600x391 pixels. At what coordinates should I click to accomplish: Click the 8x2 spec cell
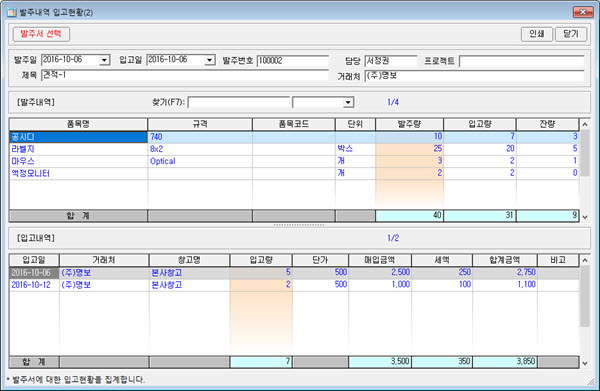[x=200, y=149]
